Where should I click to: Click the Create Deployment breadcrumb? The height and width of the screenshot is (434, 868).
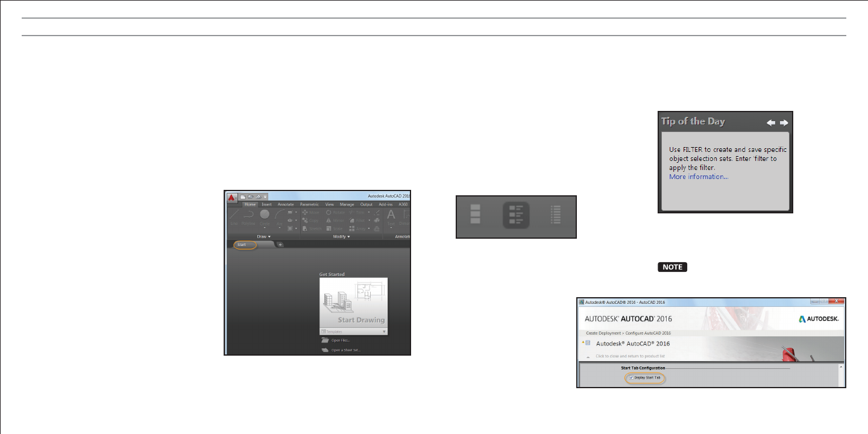coord(603,333)
